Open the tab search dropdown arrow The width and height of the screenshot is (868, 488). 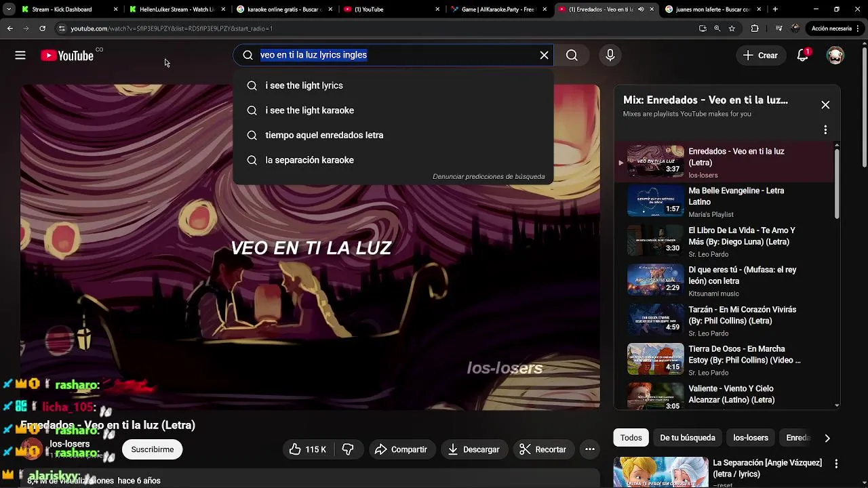[x=9, y=9]
